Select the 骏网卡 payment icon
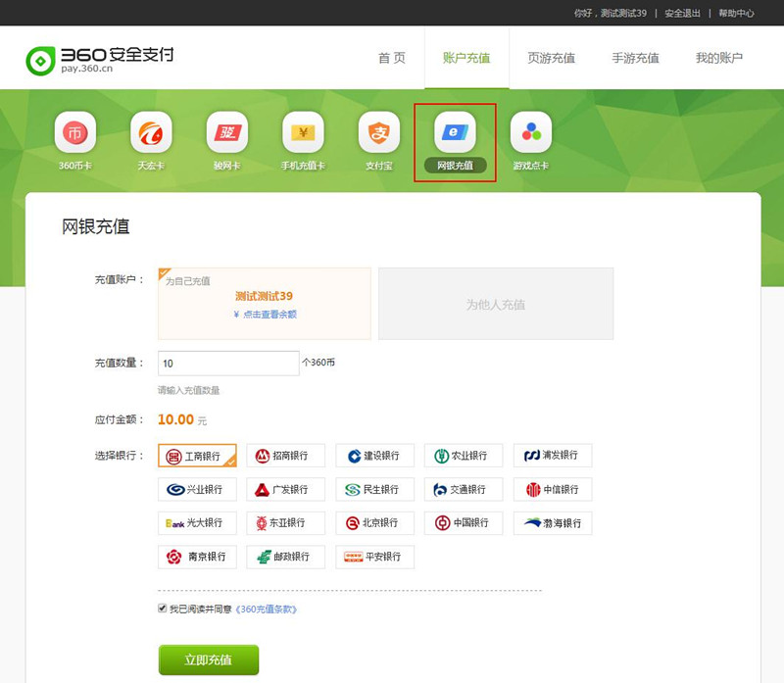Screen dimensions: 784x683 227,132
